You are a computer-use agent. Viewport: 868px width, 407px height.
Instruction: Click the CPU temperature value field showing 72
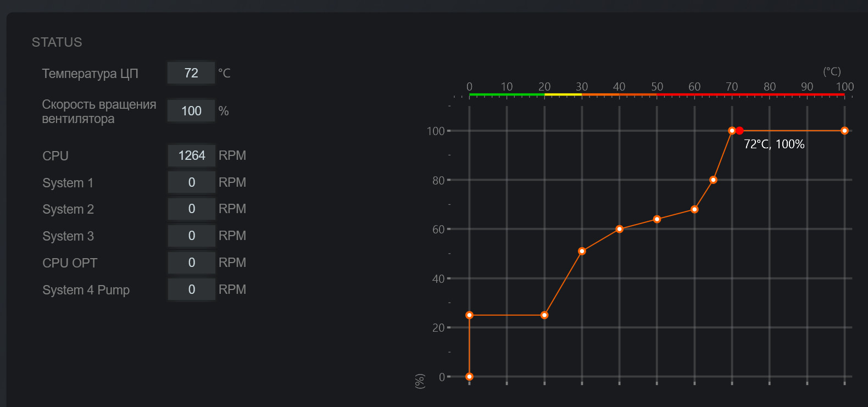191,73
